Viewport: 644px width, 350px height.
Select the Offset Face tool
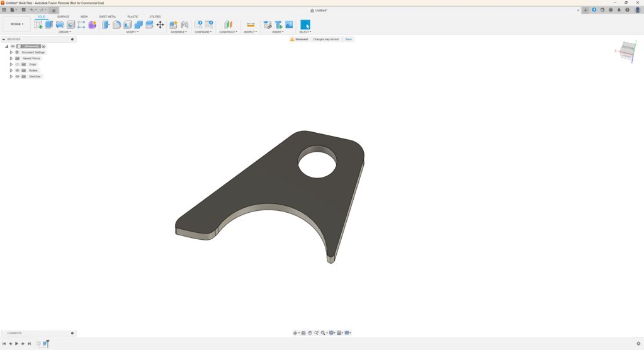point(149,25)
